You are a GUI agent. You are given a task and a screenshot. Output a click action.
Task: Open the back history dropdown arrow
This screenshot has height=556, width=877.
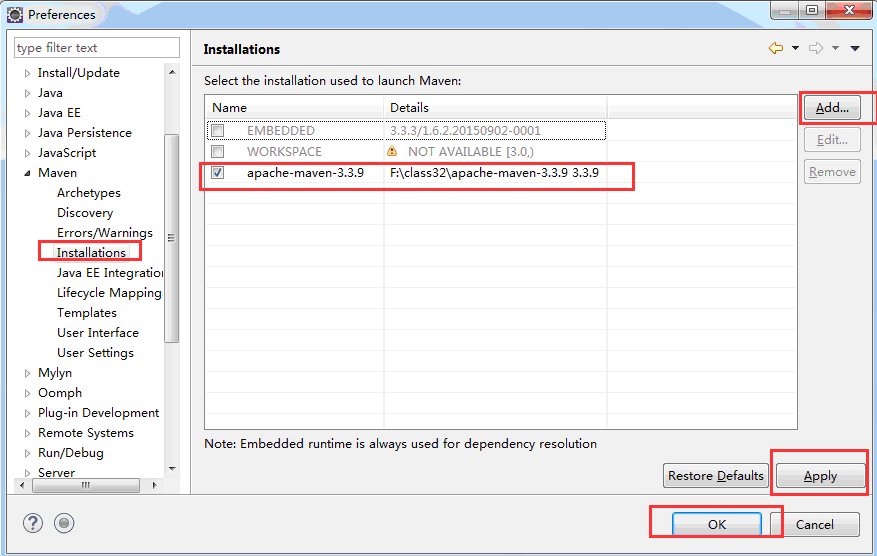(795, 48)
